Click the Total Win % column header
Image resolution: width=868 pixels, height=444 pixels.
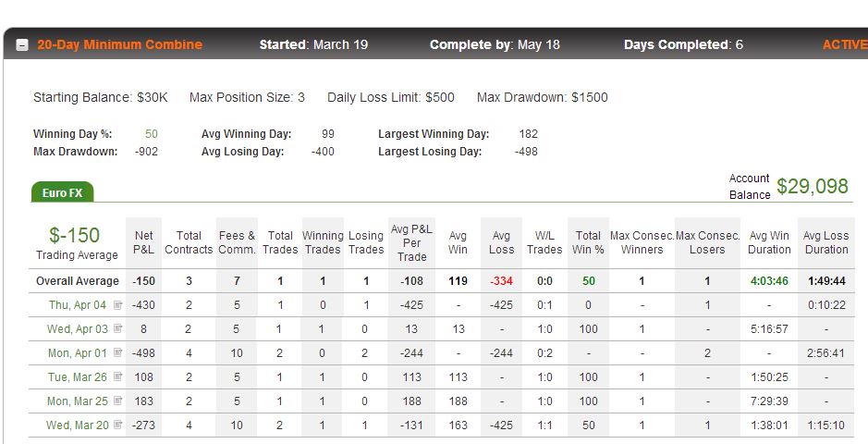pyautogui.click(x=588, y=242)
